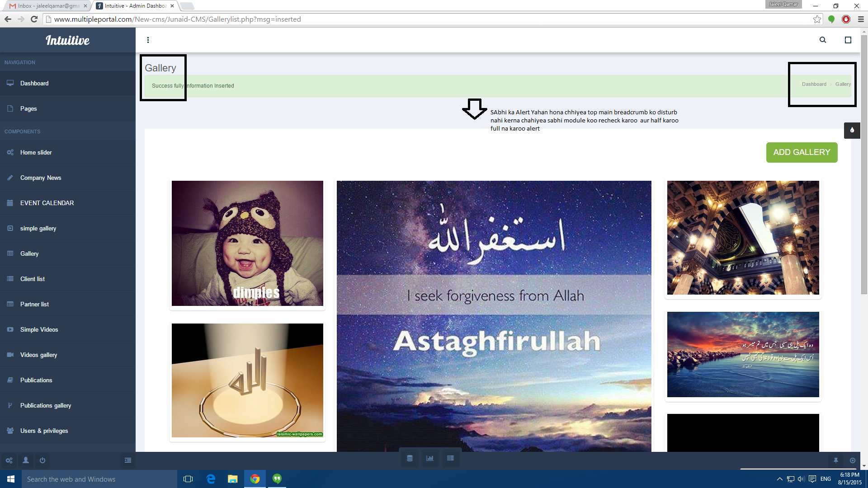Click the power icon at sidebar bottom
This screenshot has height=488, width=868.
click(x=42, y=460)
